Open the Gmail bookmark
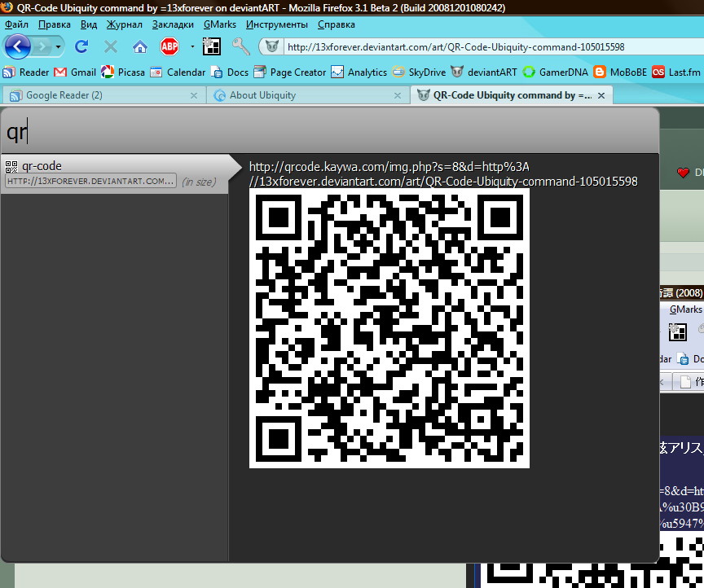This screenshot has width=704, height=588. (75, 72)
